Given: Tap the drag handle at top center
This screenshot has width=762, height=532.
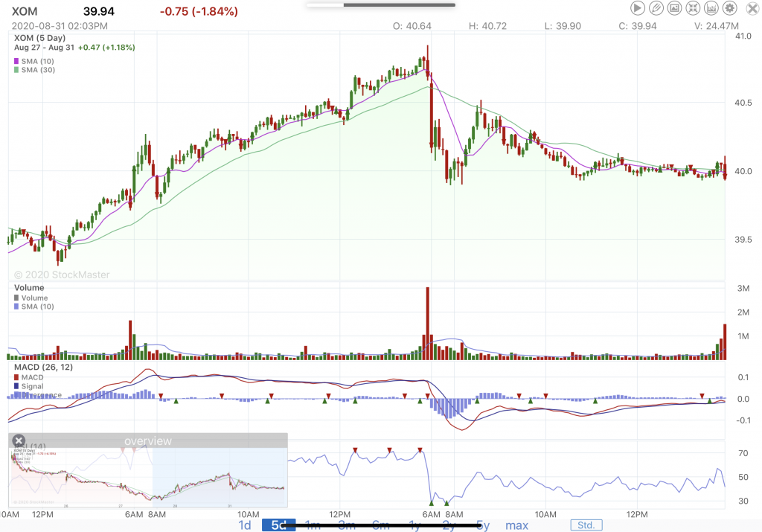Looking at the screenshot, I should (380, 4).
